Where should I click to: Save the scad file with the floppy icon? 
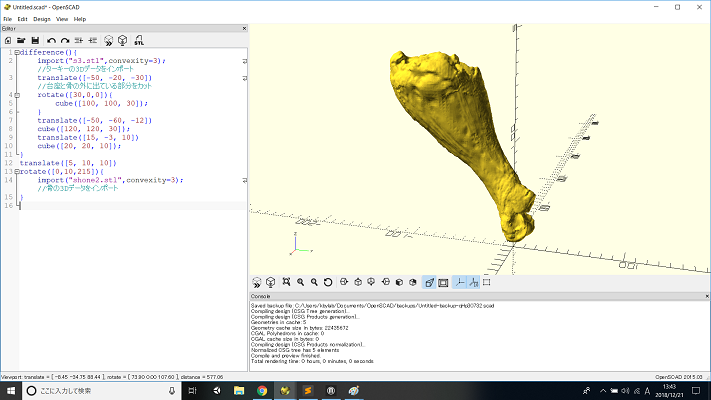click(x=35, y=41)
